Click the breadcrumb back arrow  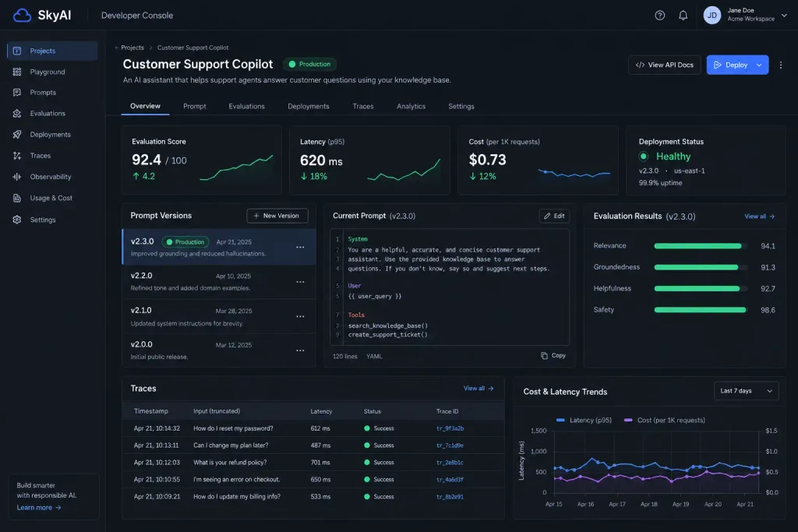click(117, 48)
